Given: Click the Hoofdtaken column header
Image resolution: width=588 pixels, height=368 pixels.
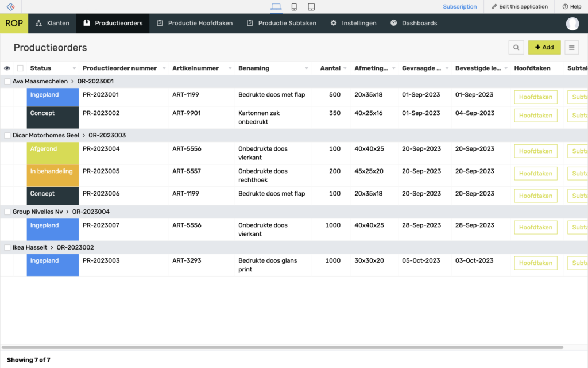Looking at the screenshot, I should [x=532, y=68].
